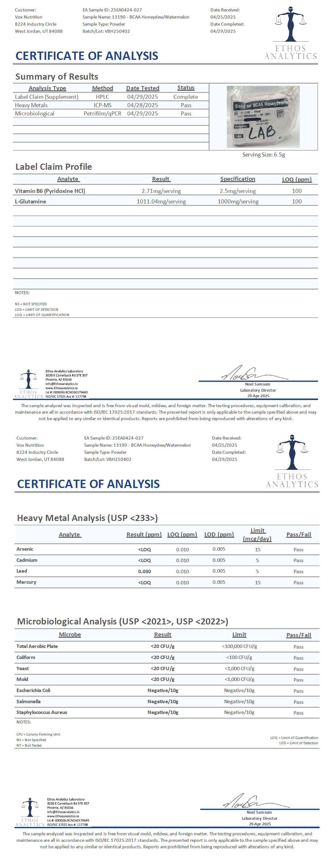This screenshot has width=335, height=868.
Task: Select the 'Mercury' analyte row label
Action: 26,582
